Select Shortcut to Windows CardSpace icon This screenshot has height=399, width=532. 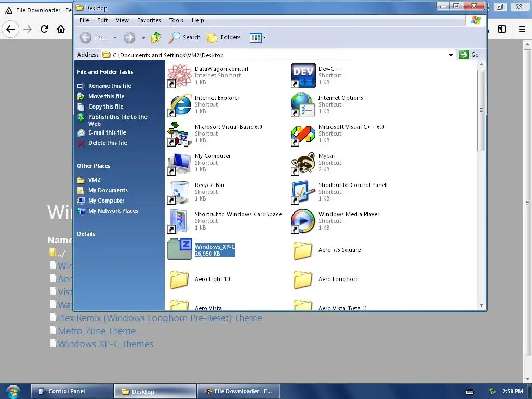tap(179, 221)
